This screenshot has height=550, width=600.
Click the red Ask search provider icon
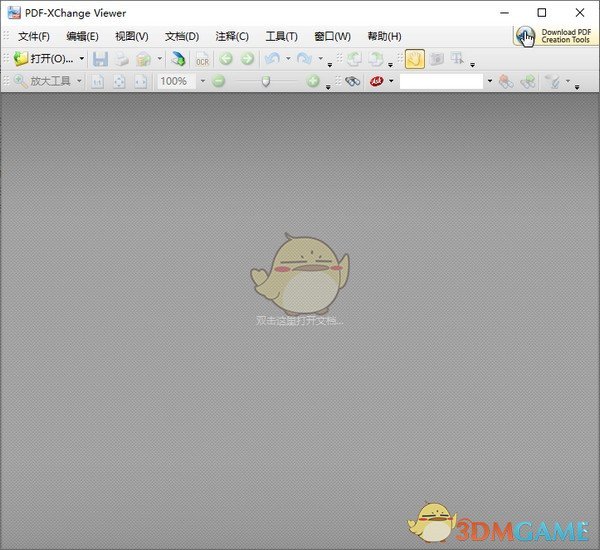(x=377, y=81)
